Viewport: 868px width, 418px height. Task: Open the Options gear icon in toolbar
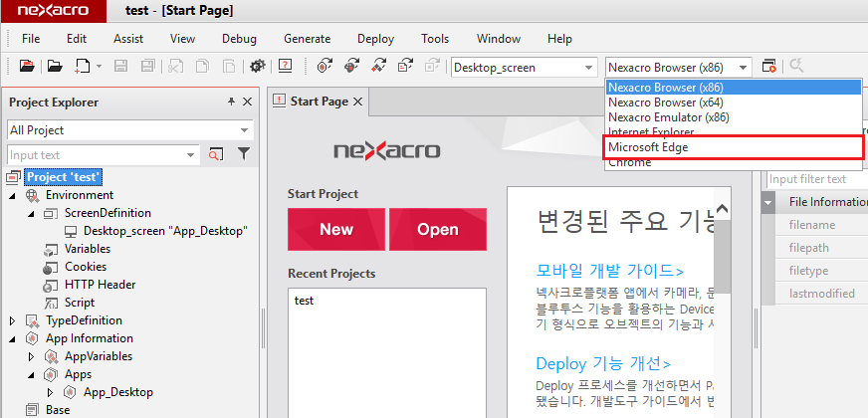tap(258, 67)
